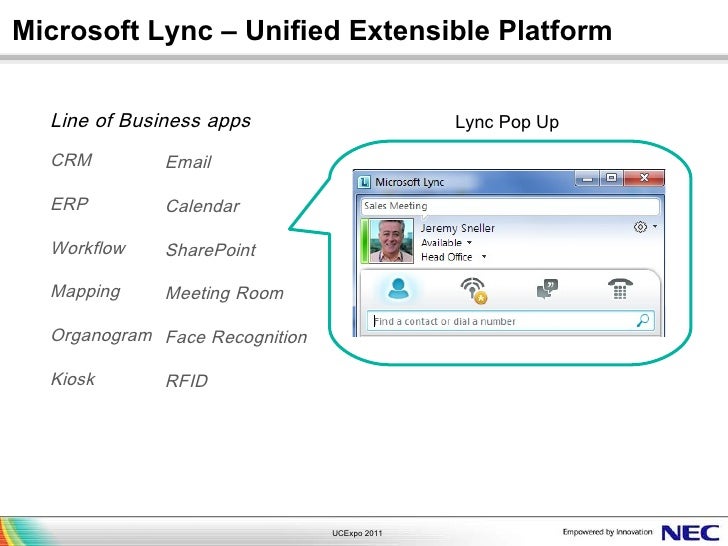
Task: Click the Meeting Room list item
Action: click(225, 293)
